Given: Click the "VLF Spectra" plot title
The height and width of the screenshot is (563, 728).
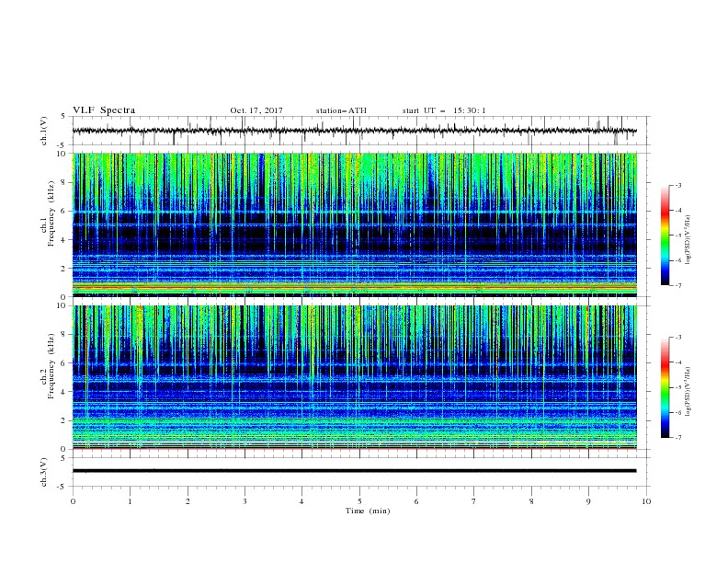Looking at the screenshot, I should [104, 110].
